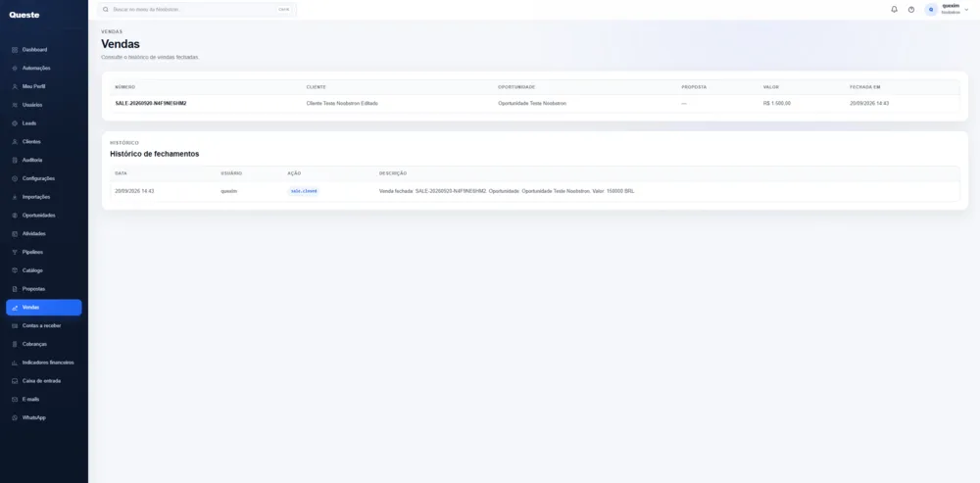Click the Vendas chart icon
Viewport: 980px width, 483px height.
[15, 308]
